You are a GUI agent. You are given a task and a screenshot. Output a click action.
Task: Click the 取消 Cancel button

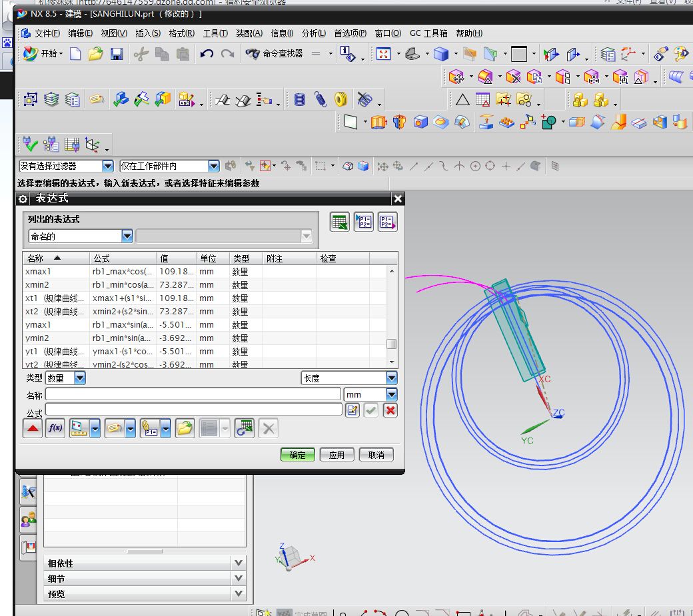point(376,455)
